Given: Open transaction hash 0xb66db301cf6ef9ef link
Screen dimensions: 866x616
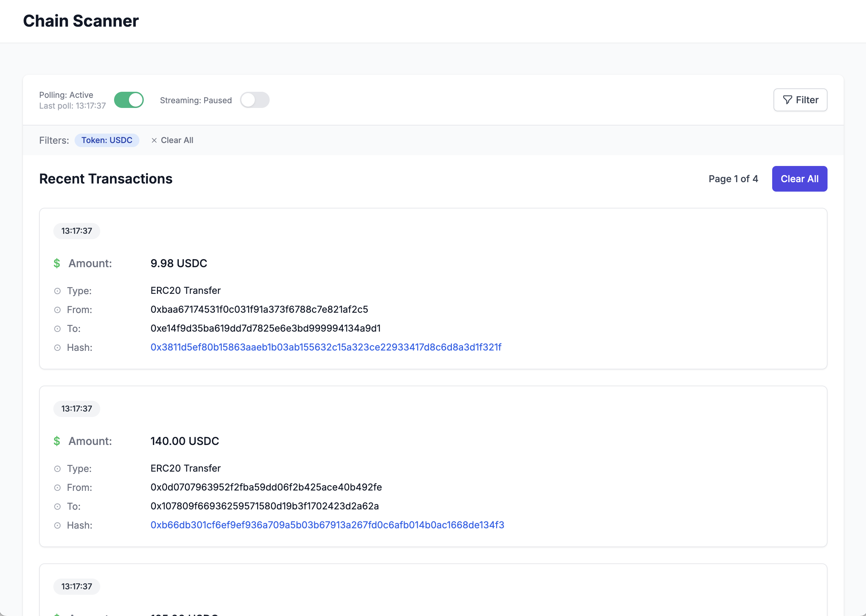Looking at the screenshot, I should pos(327,525).
